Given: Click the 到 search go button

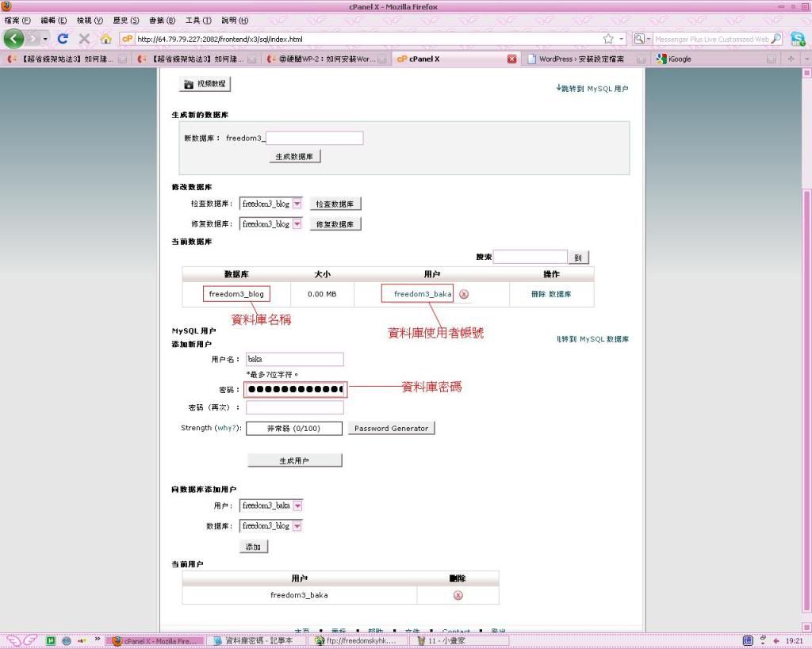Looking at the screenshot, I should click(578, 258).
